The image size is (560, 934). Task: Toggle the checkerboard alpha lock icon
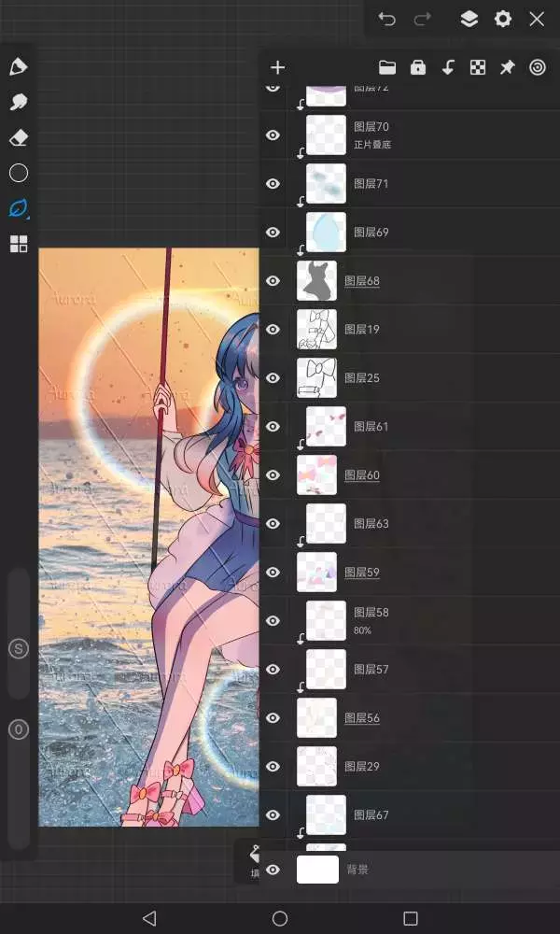pos(478,67)
